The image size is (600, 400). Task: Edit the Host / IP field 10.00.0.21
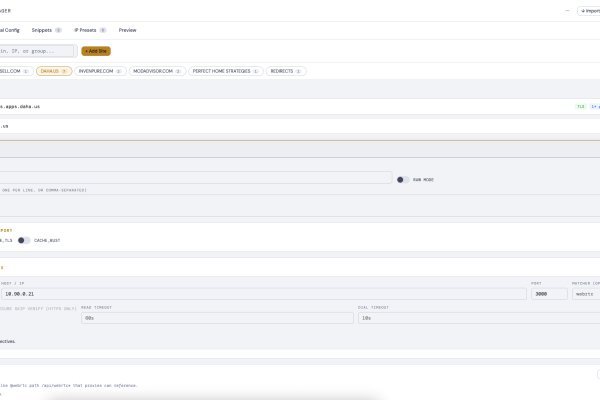[x=264, y=294]
